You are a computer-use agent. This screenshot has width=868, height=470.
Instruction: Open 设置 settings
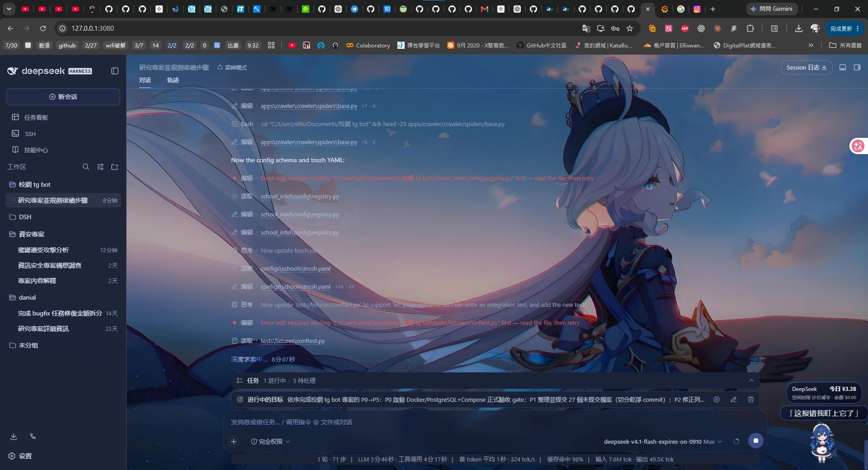point(20,456)
